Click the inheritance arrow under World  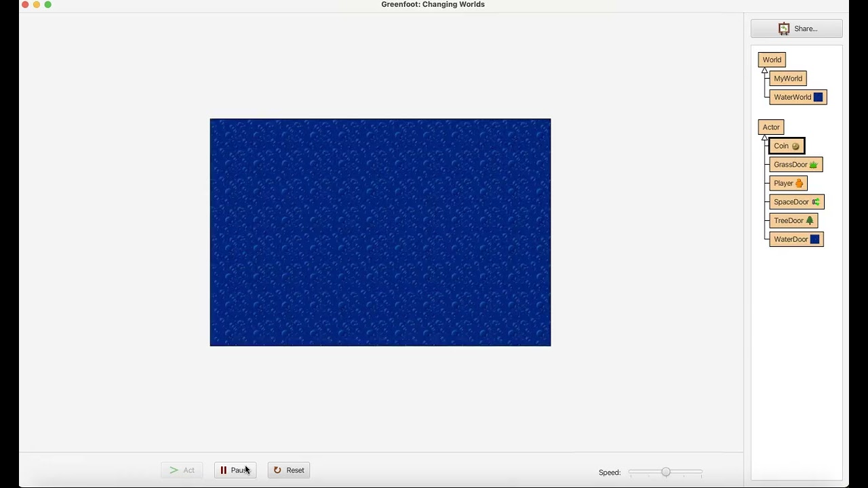[x=764, y=70]
